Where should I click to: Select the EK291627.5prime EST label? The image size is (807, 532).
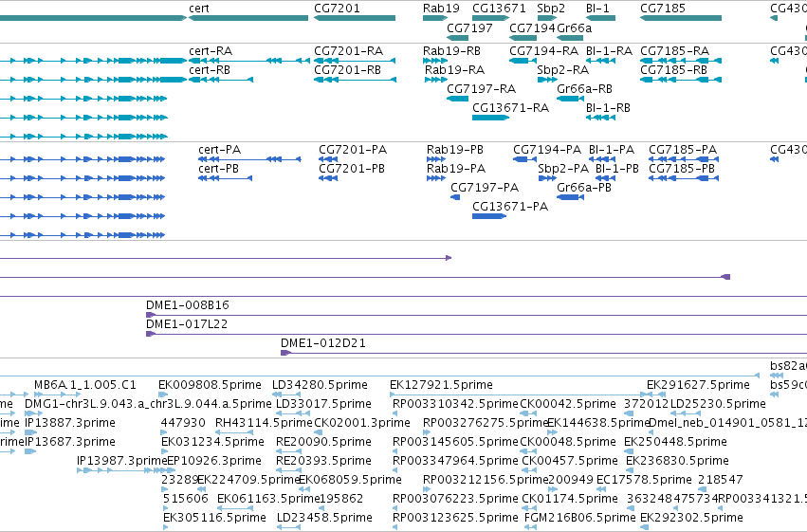[x=698, y=385]
